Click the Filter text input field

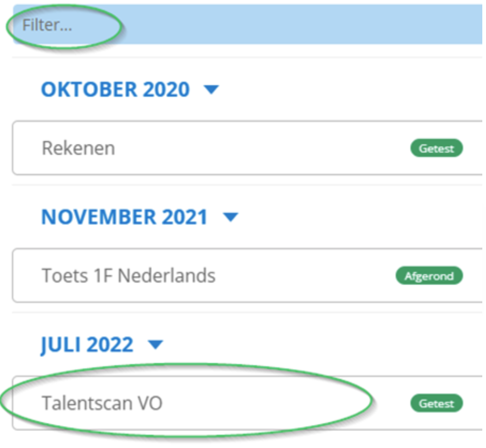point(48,25)
